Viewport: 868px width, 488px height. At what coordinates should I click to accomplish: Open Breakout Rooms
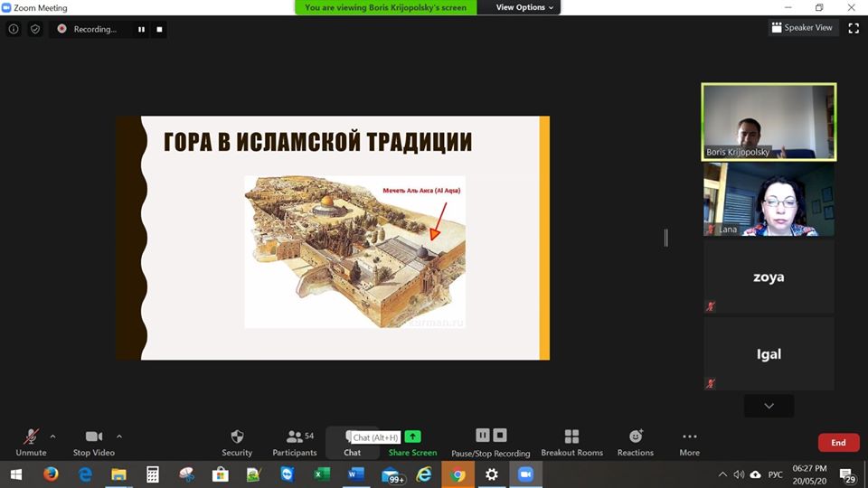[571, 437]
